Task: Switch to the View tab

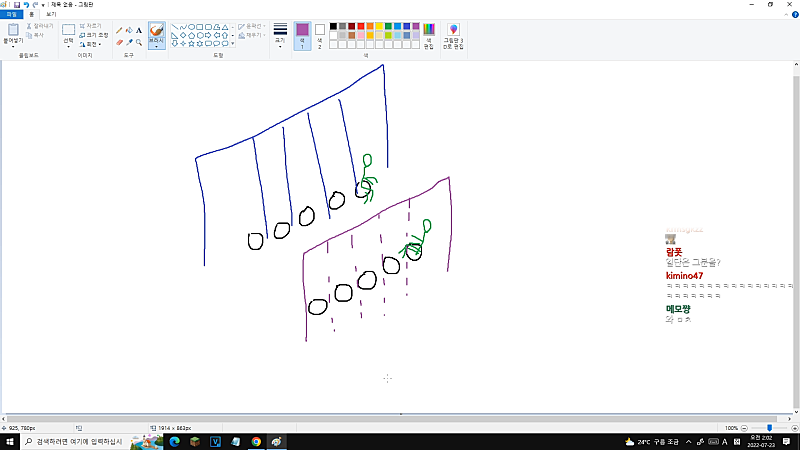Action: (x=51, y=14)
